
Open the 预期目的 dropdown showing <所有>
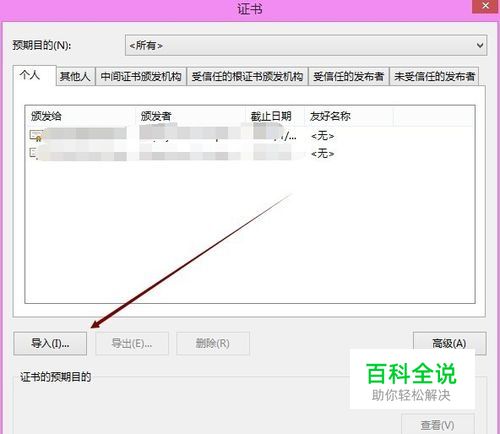tap(306, 45)
